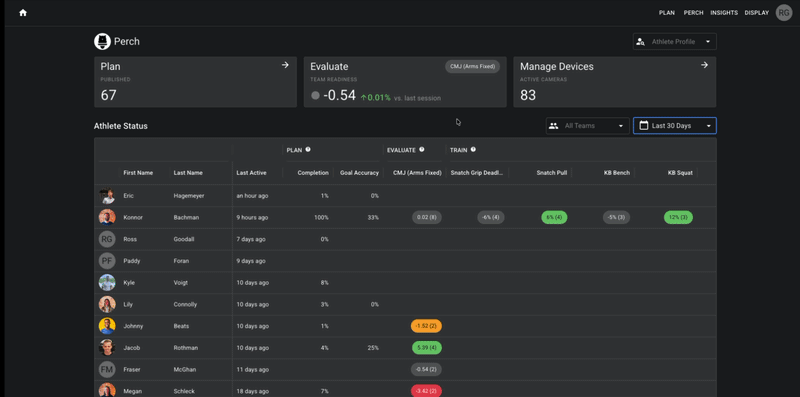This screenshot has height=397, width=800.
Task: Sort by Last Active column header
Action: [251, 173]
